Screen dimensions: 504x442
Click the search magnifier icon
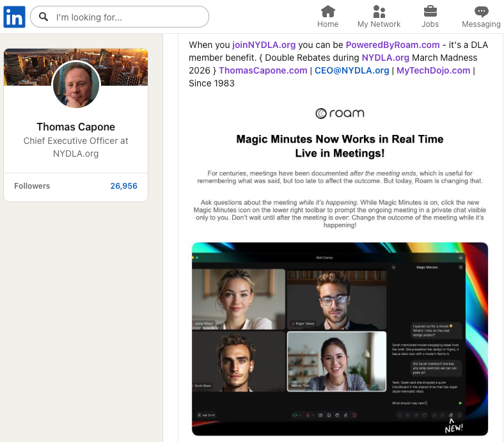tap(43, 17)
